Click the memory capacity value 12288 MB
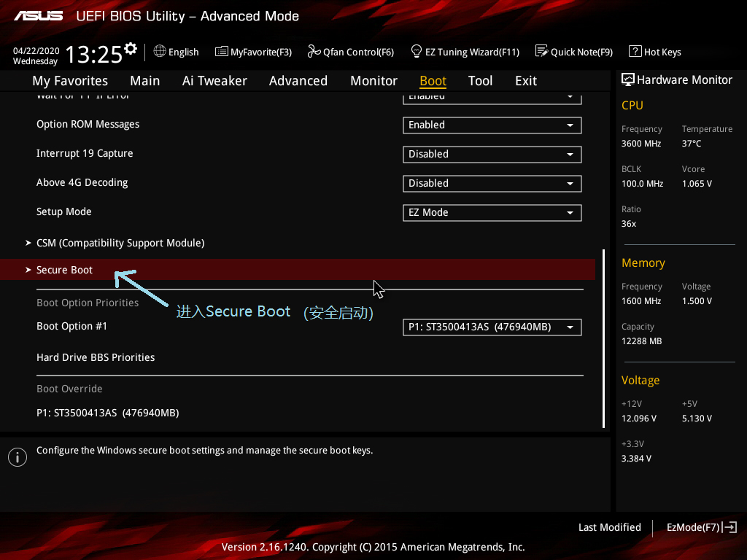 tap(642, 341)
